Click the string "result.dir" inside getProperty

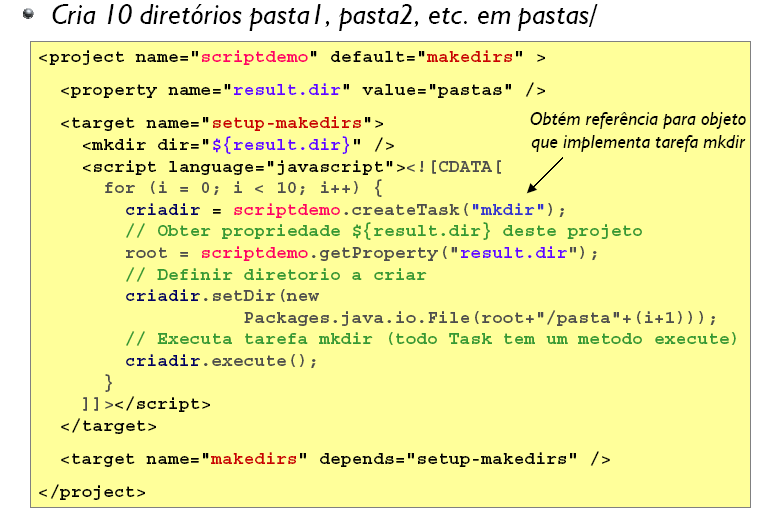[513, 253]
